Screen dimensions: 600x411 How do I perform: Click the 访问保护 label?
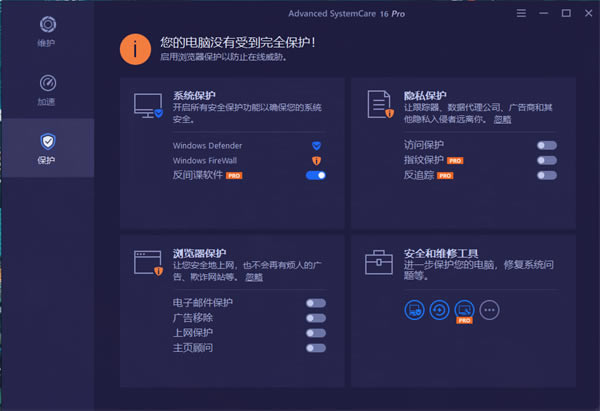(x=424, y=145)
